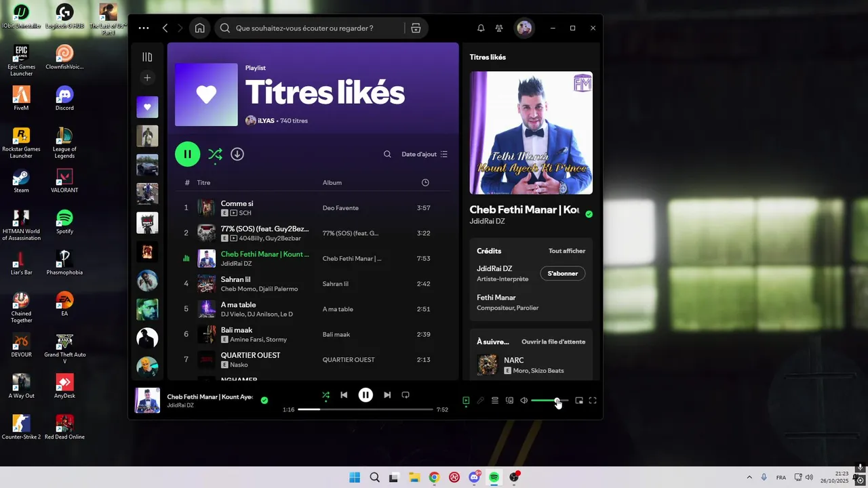Open the Windows Start menu
The width and height of the screenshot is (868, 488).
pos(355,477)
